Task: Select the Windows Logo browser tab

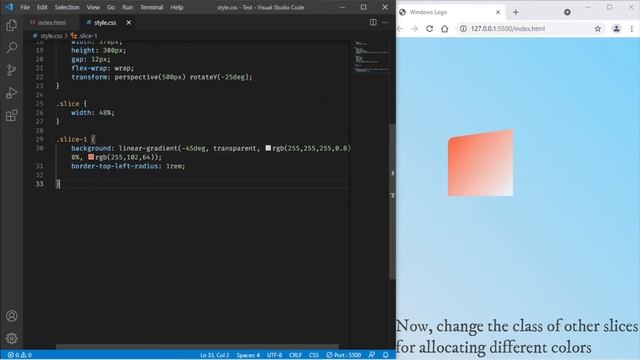Action: coord(450,12)
